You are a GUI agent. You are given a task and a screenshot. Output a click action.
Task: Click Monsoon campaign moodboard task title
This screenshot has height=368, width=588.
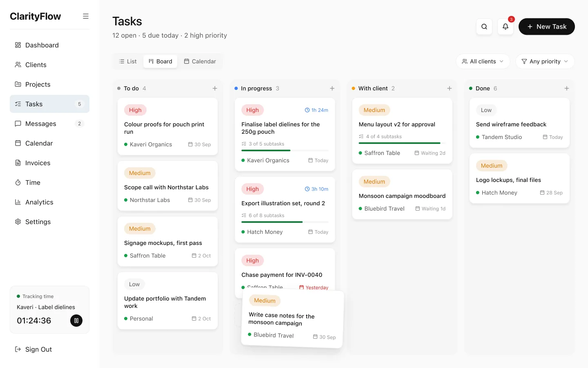point(402,196)
